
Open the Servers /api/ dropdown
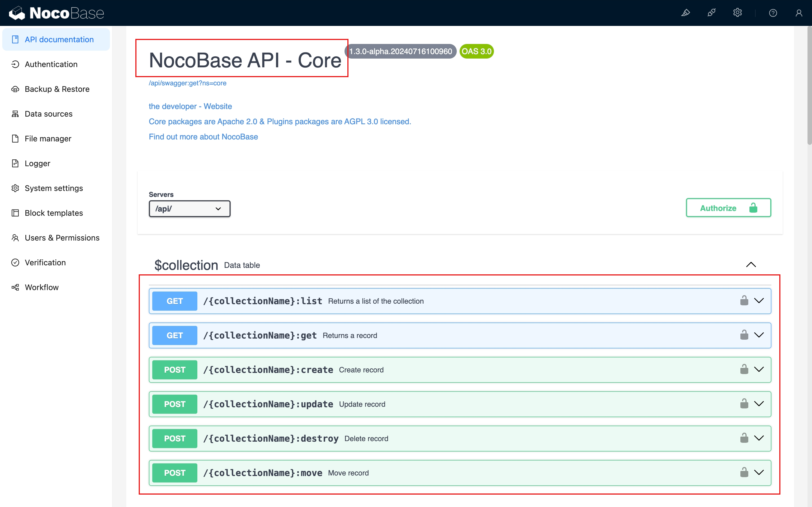(189, 208)
